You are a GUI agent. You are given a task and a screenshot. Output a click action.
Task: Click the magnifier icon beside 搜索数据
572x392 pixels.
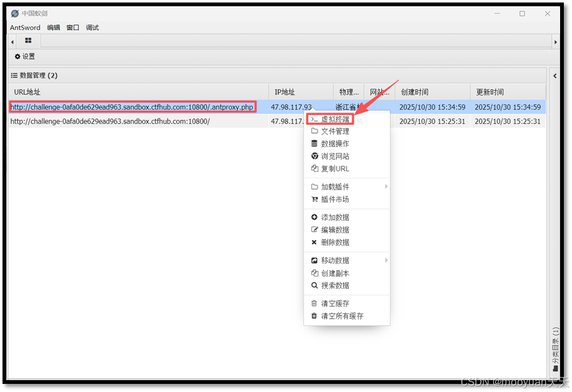point(314,286)
